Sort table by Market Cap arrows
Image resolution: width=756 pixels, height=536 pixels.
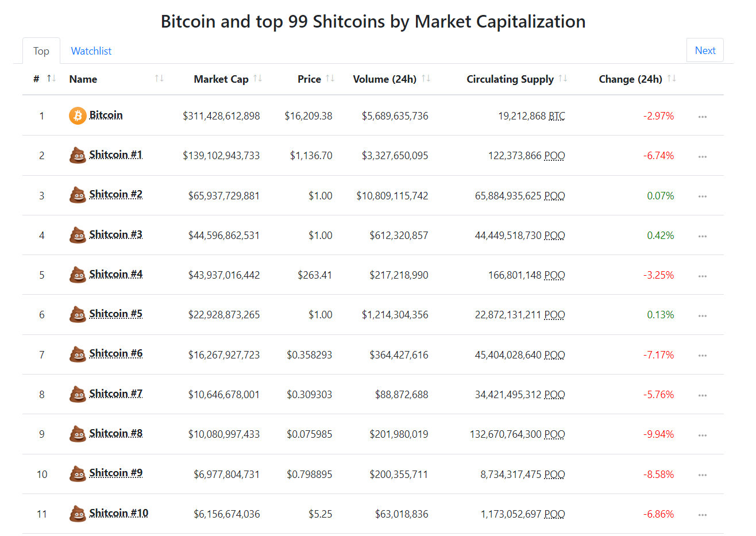258,79
